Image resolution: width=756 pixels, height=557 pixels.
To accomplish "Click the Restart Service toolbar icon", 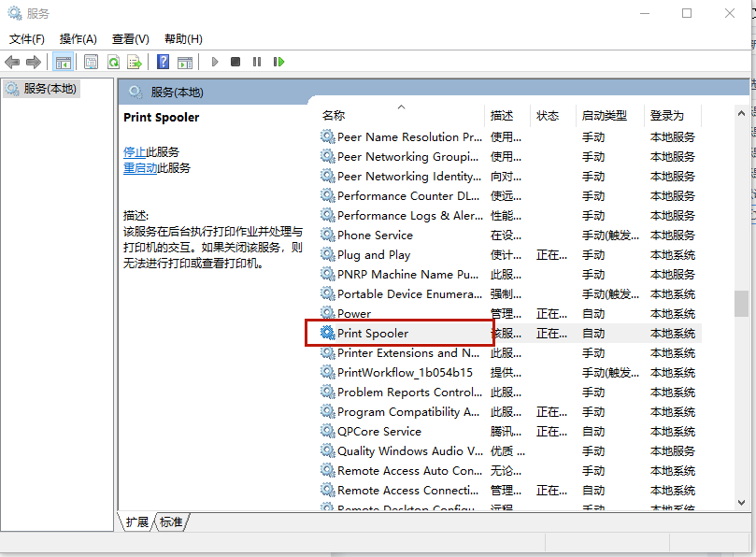I will (x=278, y=62).
